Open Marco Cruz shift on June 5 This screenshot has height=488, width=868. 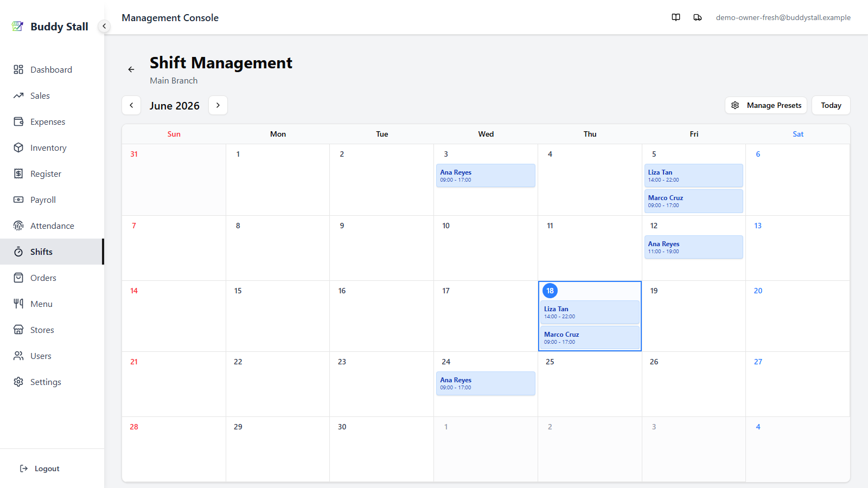[694, 201]
